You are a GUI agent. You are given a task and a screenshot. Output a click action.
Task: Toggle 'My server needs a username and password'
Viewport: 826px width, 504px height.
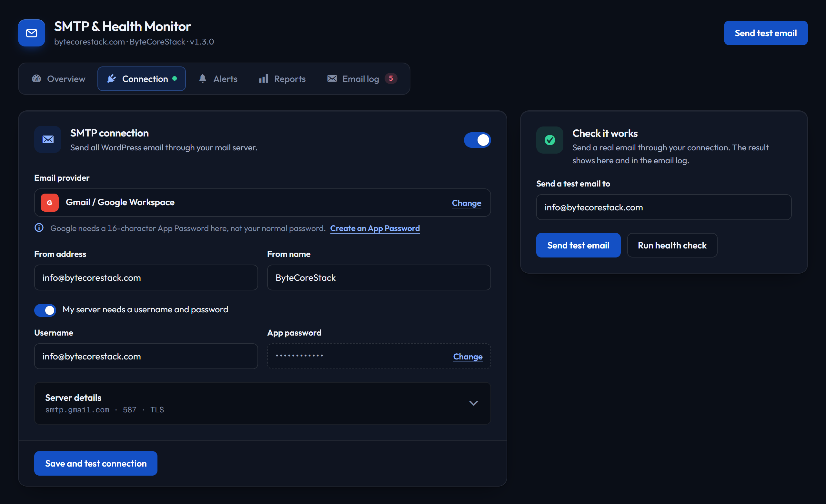pyautogui.click(x=45, y=310)
